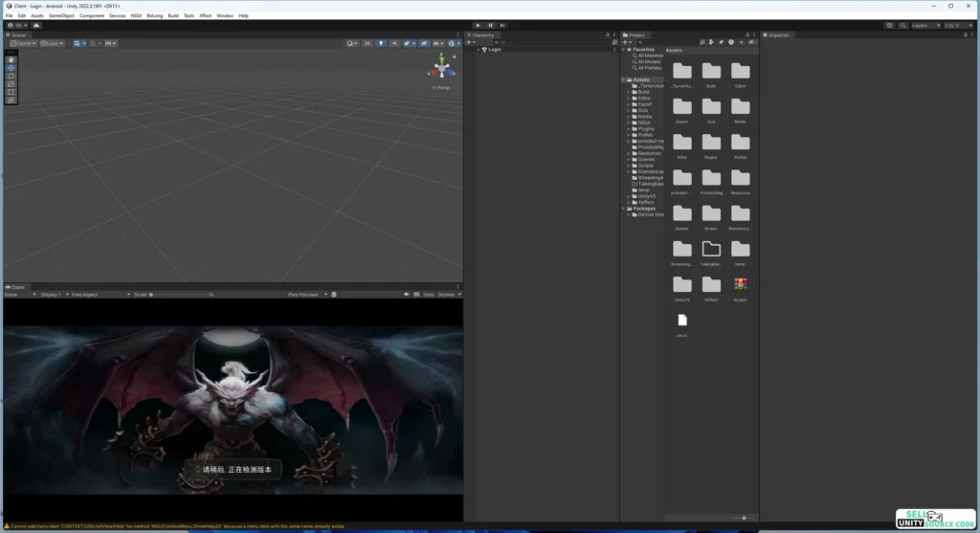Screen dimensions: 980x533
Task: Click the Scene orientation gizmo
Action: coord(441,67)
